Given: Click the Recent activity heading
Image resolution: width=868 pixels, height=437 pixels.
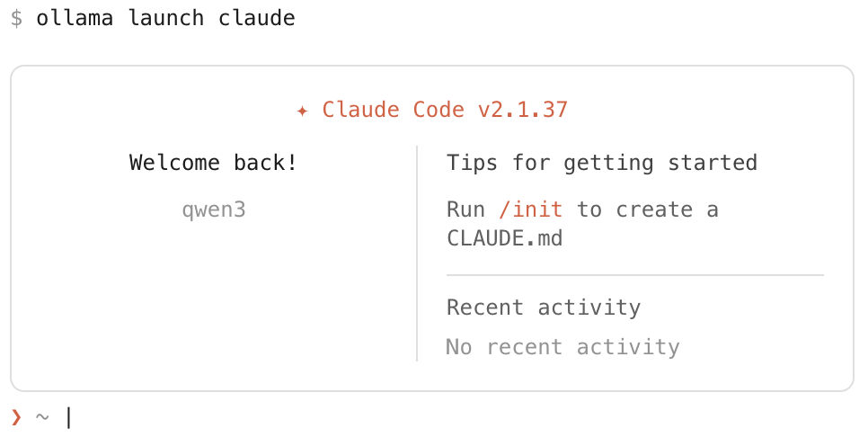Looking at the screenshot, I should tap(543, 308).
